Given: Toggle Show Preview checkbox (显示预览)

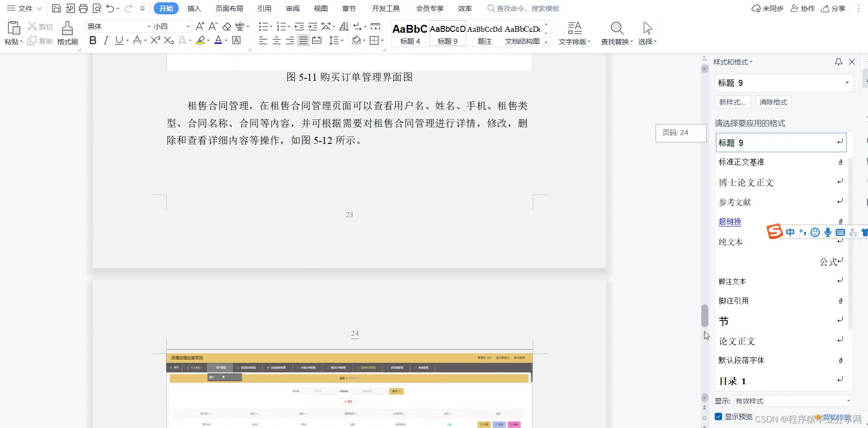Looking at the screenshot, I should tap(718, 416).
